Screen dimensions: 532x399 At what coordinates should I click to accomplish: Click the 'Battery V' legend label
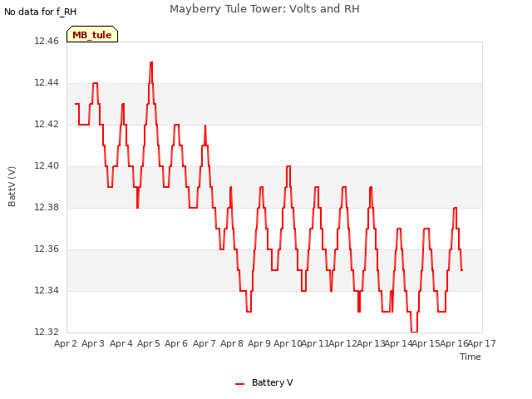coord(272,382)
